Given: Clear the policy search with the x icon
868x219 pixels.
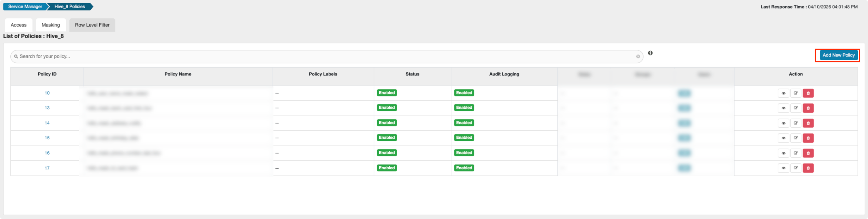Looking at the screenshot, I should point(638,57).
